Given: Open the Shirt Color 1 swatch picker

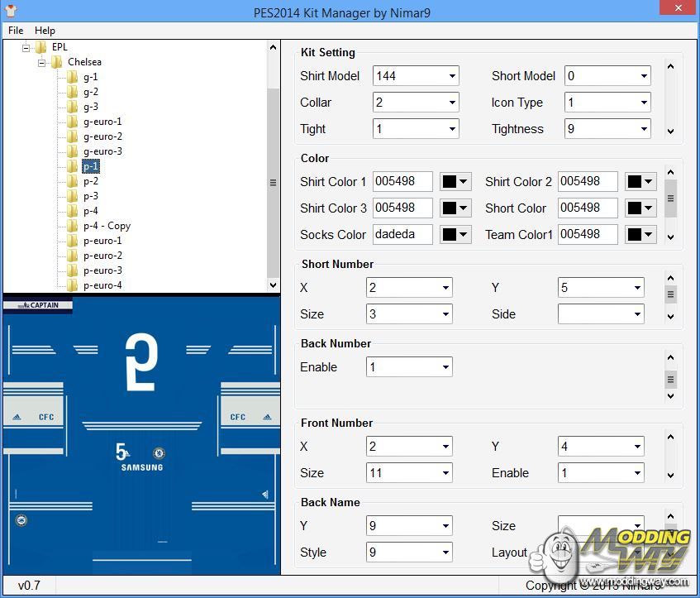Looking at the screenshot, I should [x=455, y=182].
